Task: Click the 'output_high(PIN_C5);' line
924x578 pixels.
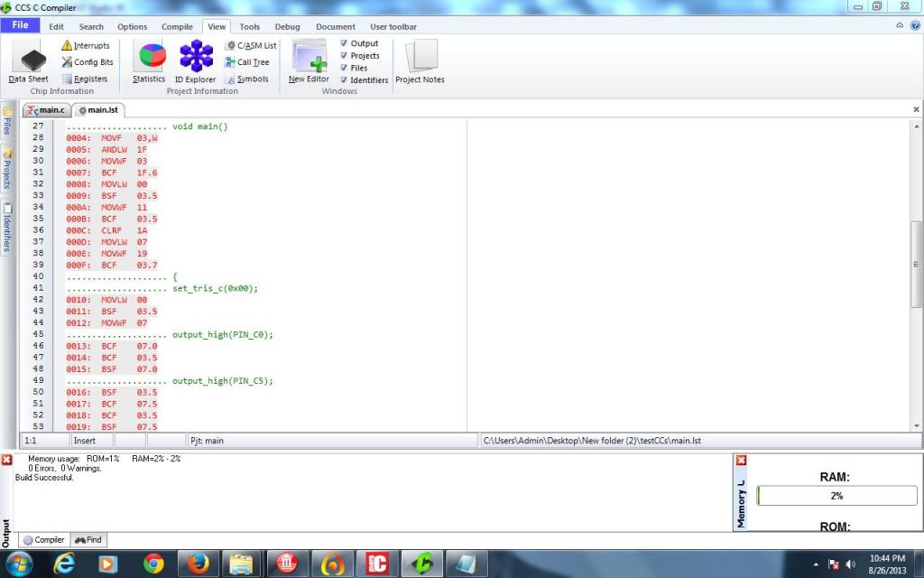Action: [x=223, y=381]
